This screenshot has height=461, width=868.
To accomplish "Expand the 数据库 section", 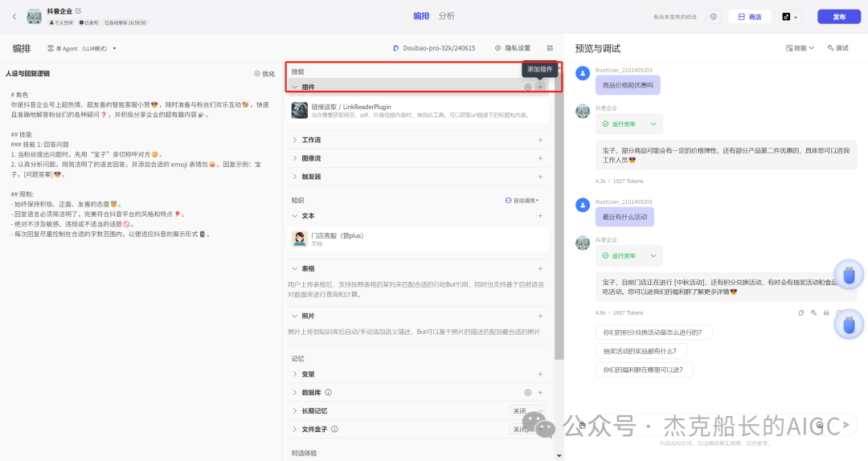I will point(294,393).
